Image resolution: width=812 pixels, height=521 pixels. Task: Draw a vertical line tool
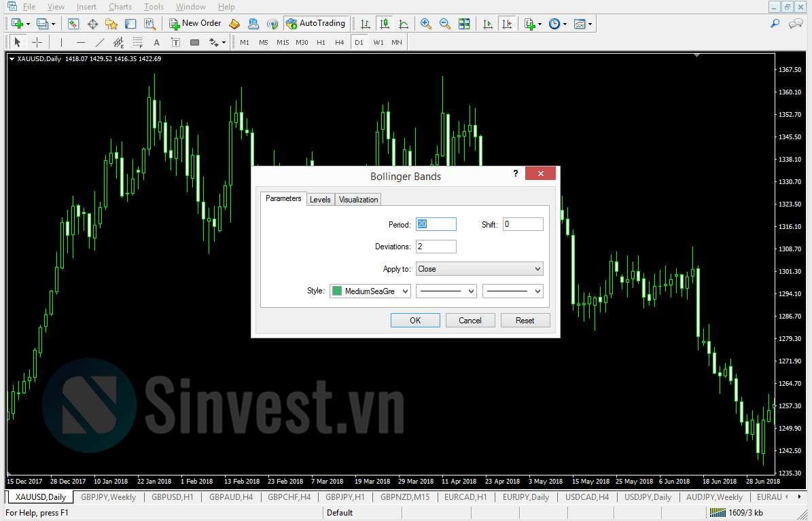pos(61,43)
